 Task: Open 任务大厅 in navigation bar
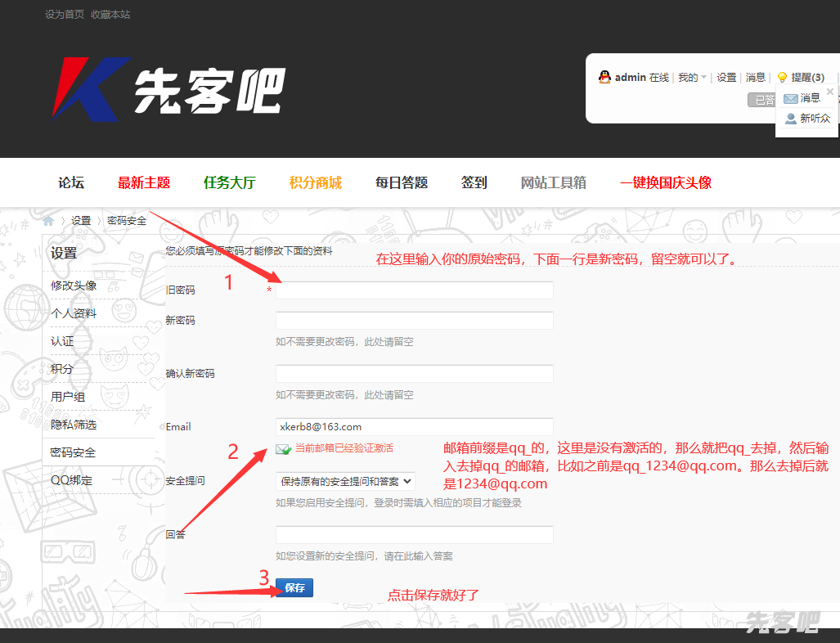(230, 182)
